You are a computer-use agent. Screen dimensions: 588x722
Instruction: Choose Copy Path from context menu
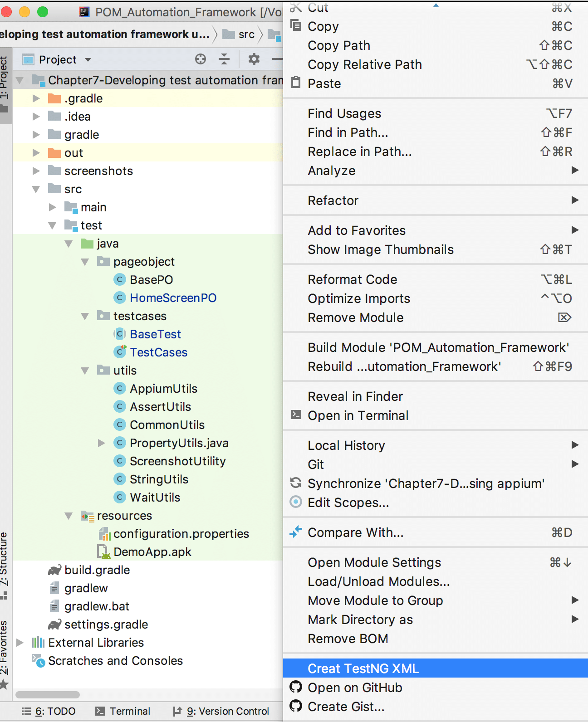pos(436,45)
